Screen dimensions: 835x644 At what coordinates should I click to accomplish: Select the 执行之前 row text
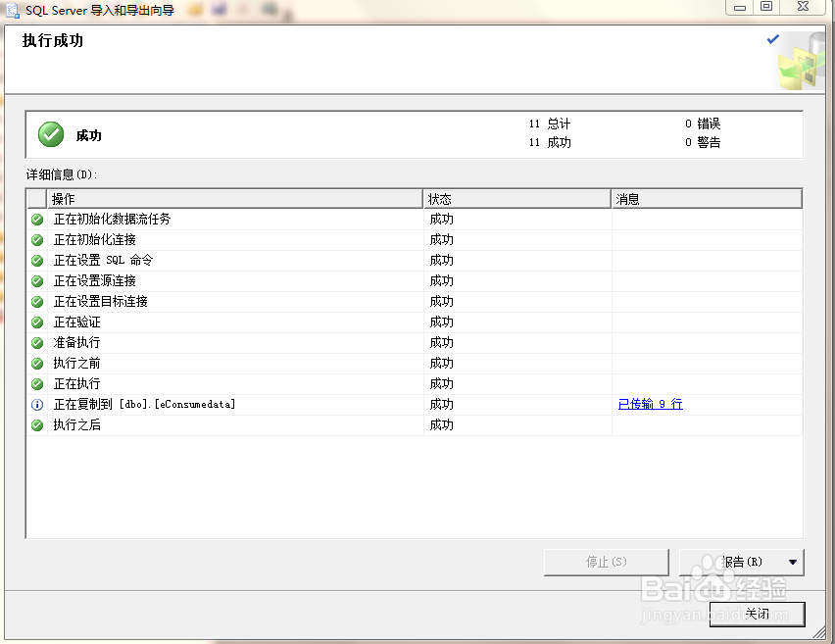pyautogui.click(x=76, y=364)
